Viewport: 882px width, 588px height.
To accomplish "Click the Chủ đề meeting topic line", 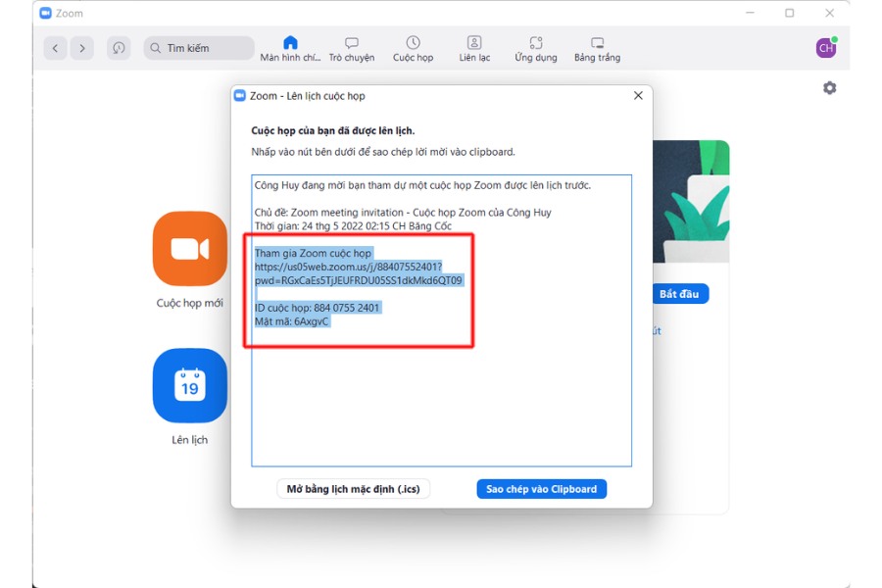I will pos(403,212).
